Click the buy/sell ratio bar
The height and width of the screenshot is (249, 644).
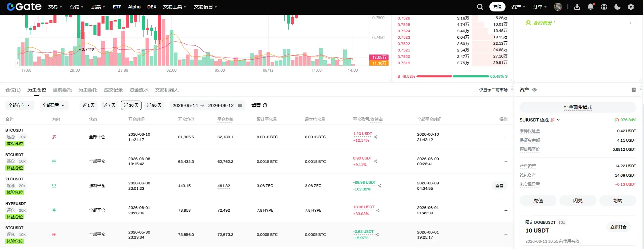click(x=453, y=76)
